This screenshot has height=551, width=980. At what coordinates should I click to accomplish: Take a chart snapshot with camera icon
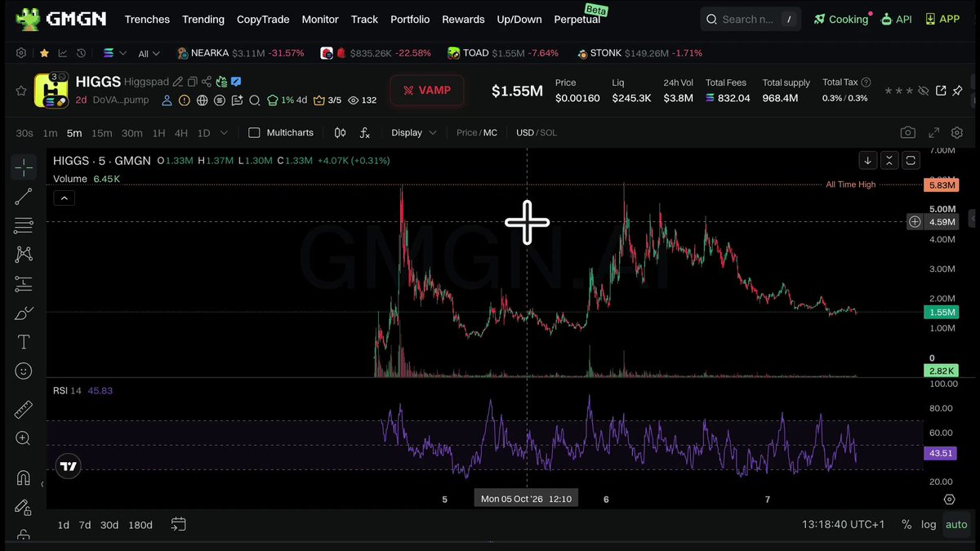coord(907,132)
